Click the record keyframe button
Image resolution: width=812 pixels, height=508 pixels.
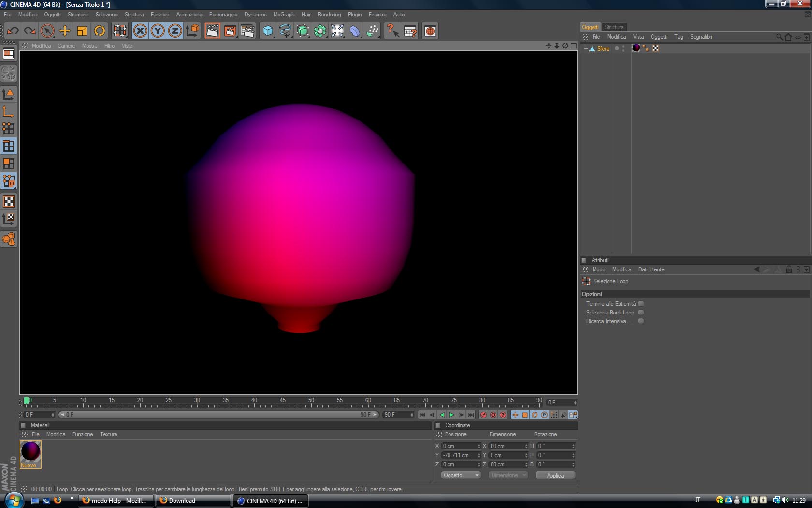[483, 415]
